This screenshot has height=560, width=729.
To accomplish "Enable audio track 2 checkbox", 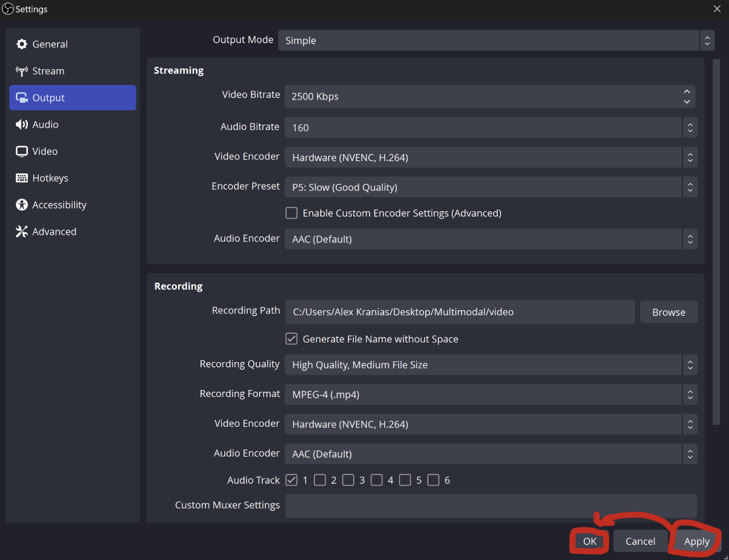I will pyautogui.click(x=320, y=480).
